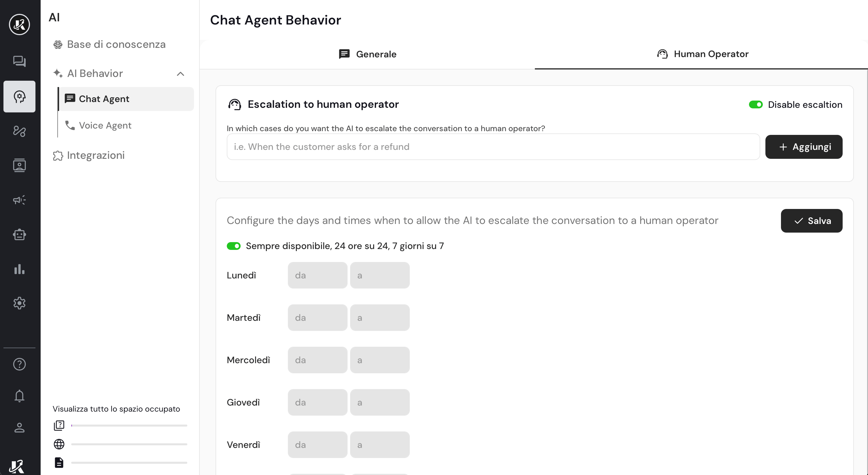Screen dimensions: 868x475
Task: Click the knowledge base storage usage bar
Action: click(x=129, y=425)
